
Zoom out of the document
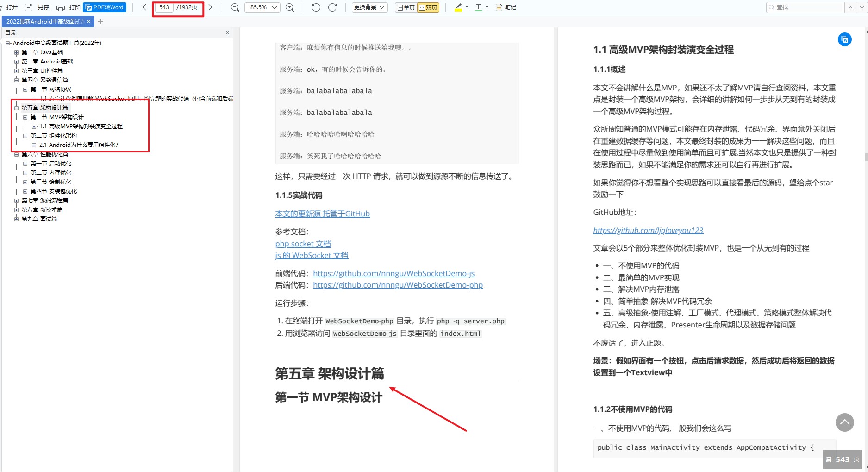pyautogui.click(x=235, y=7)
